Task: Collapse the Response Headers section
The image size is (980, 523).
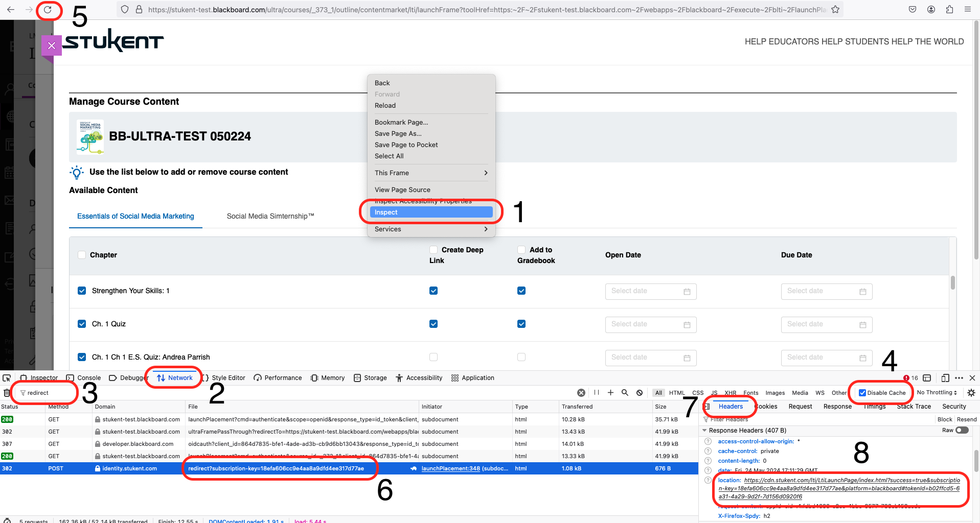Action: click(704, 430)
